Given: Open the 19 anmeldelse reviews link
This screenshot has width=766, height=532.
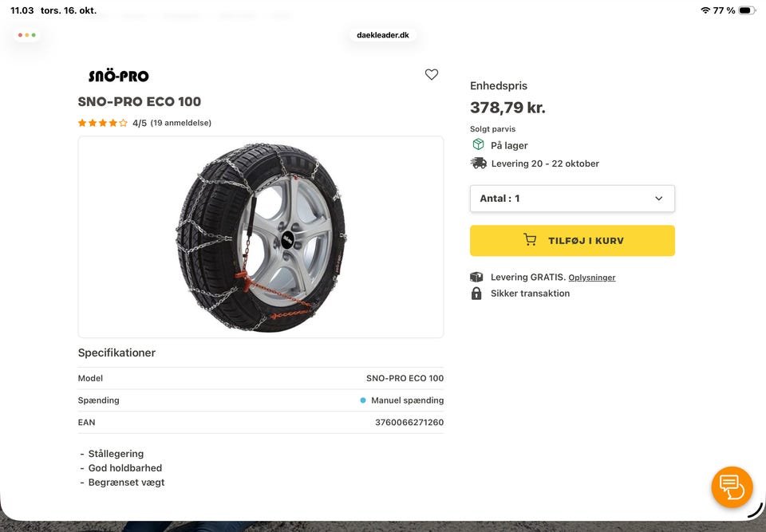Looking at the screenshot, I should 181,123.
